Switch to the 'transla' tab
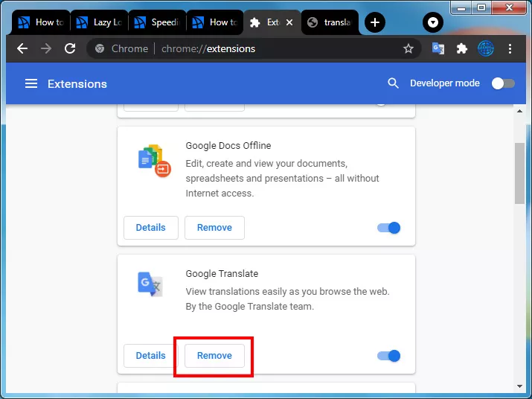 330,22
